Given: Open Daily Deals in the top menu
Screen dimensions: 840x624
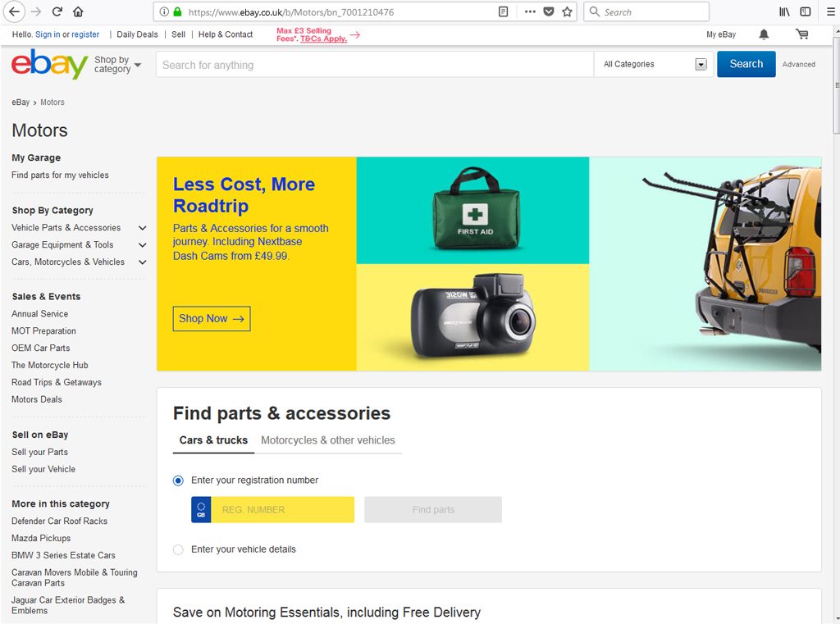Looking at the screenshot, I should pyautogui.click(x=137, y=34).
